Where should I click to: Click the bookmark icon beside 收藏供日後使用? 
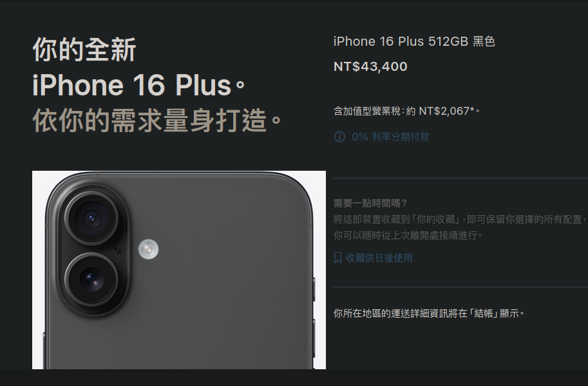[337, 258]
